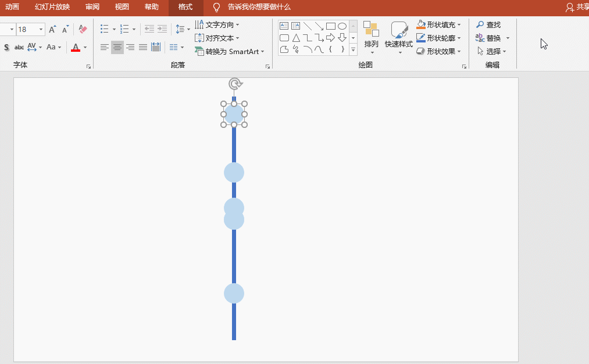Open the line spacing options

[x=183, y=29]
